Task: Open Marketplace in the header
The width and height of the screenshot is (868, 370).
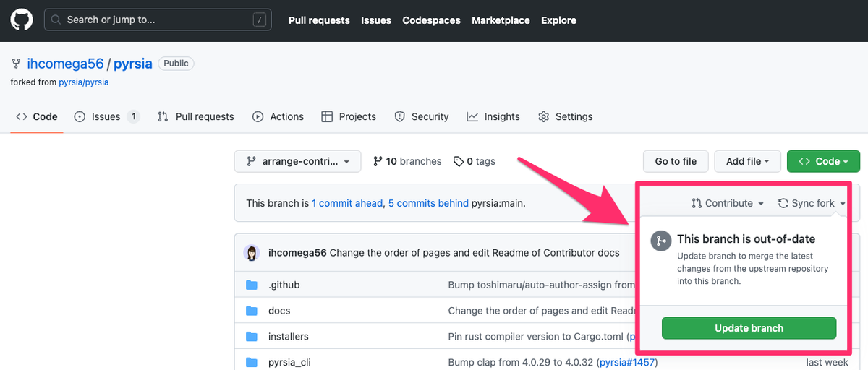Action: [x=501, y=20]
